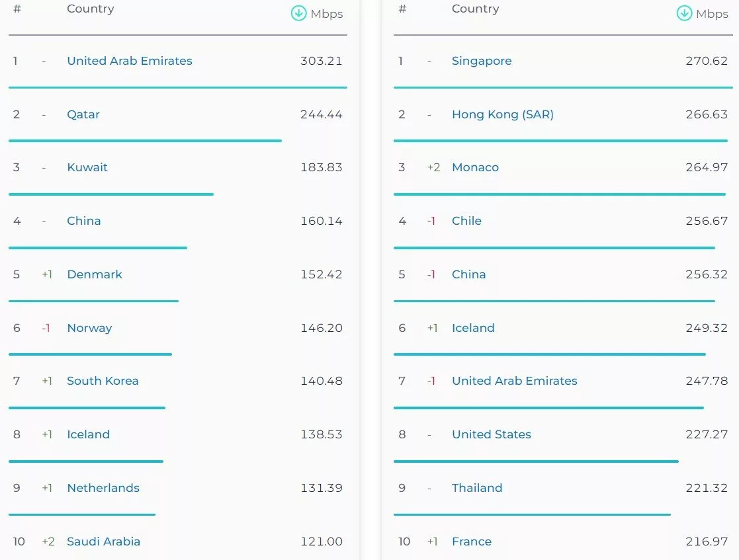Click the France country link

pos(472,541)
